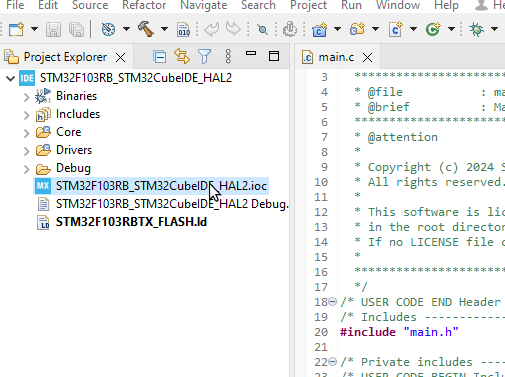Select the Drivers folder item

click(74, 150)
